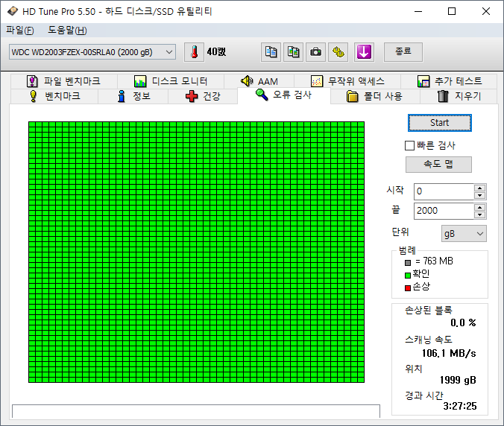Click the scanning speed 106.1 MB/s value
Image resolution: width=504 pixels, height=426 pixels.
449,354
